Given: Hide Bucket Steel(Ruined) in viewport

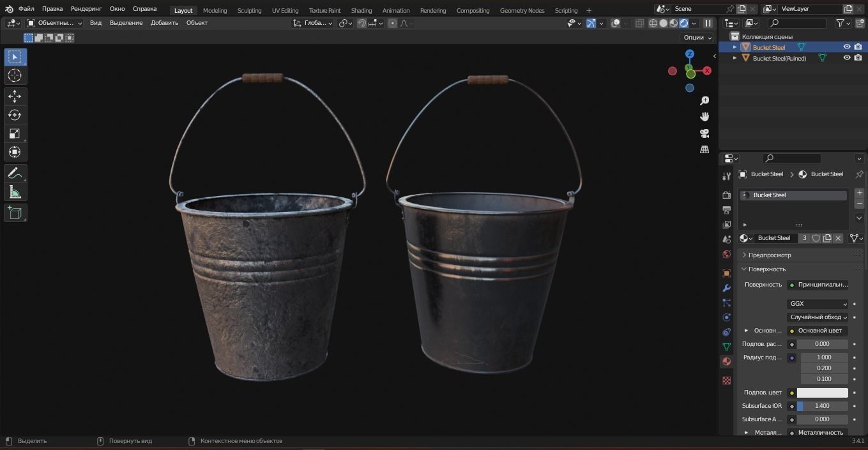Looking at the screenshot, I should pos(847,58).
